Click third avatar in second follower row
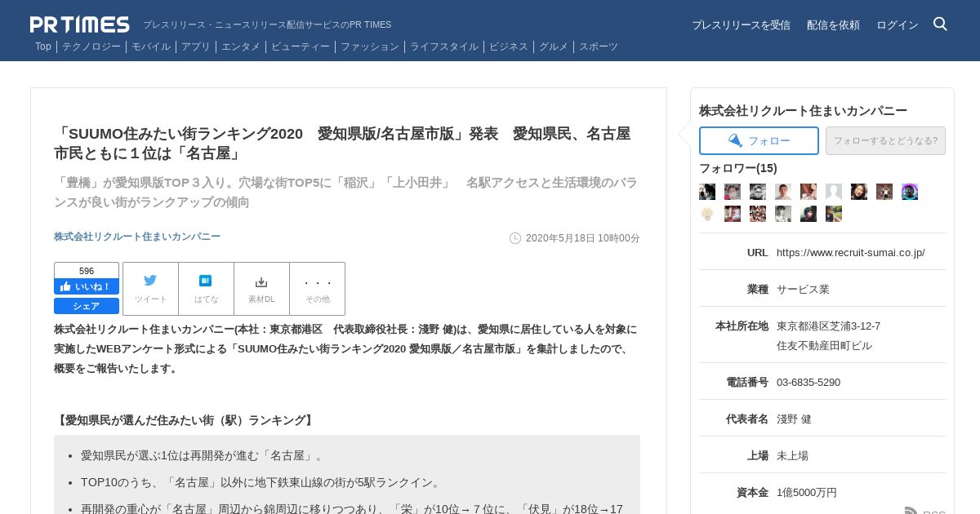980x514 pixels. coord(758,214)
